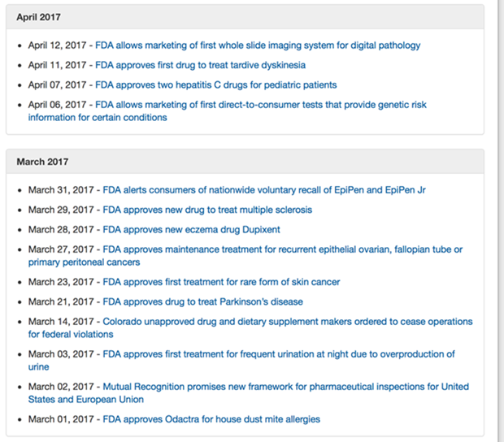Open EpiPen and EpiPen Jr recall alert
The width and height of the screenshot is (504, 442).
264,190
